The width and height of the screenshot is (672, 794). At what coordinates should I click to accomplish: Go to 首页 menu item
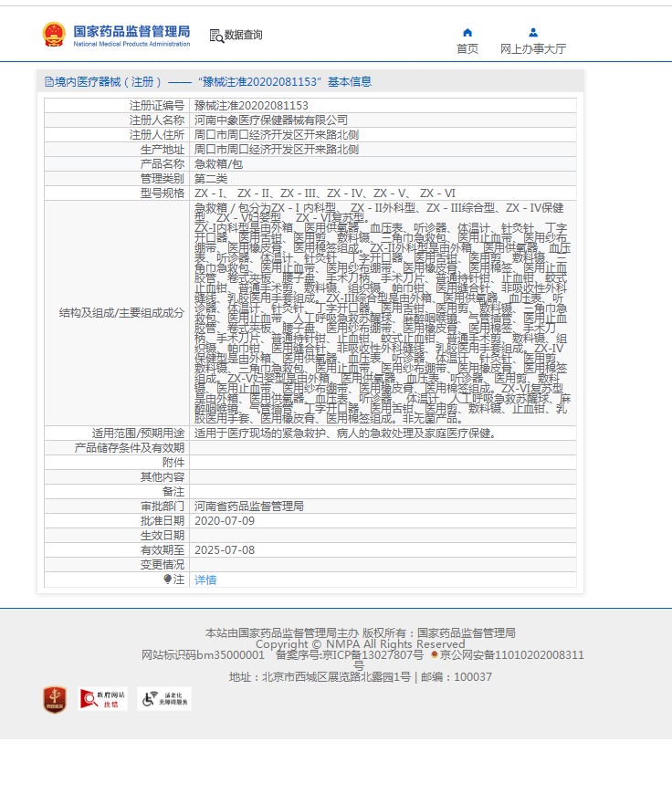click(x=467, y=49)
